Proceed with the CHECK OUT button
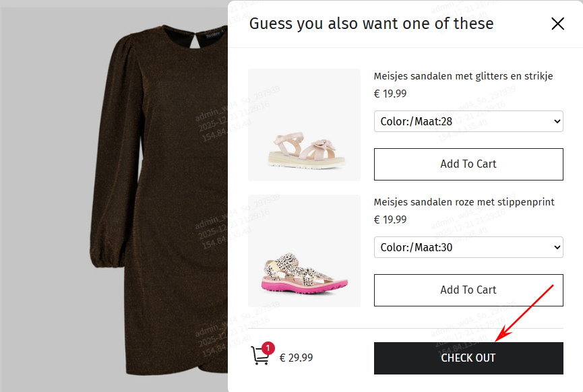583x392 pixels. [468, 358]
